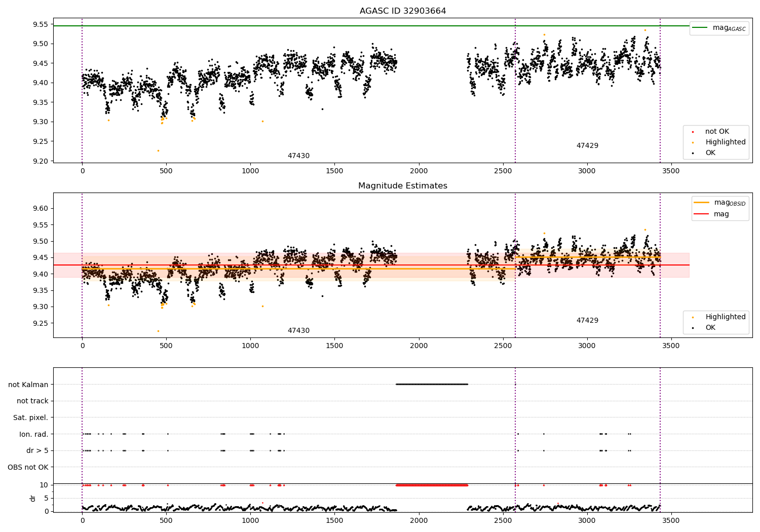760x532 pixels.
Task: Click the black 'not Kalman' data bar
Action: 432,384
